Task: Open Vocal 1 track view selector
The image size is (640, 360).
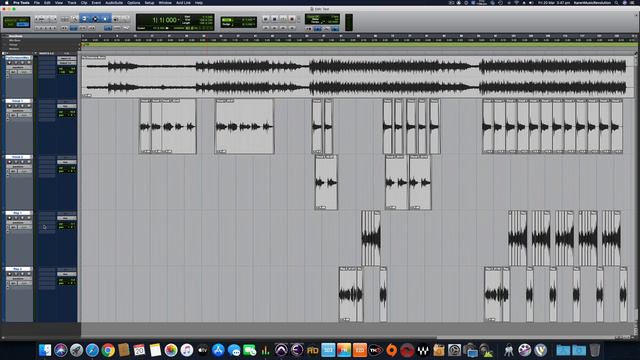Action: point(19,111)
